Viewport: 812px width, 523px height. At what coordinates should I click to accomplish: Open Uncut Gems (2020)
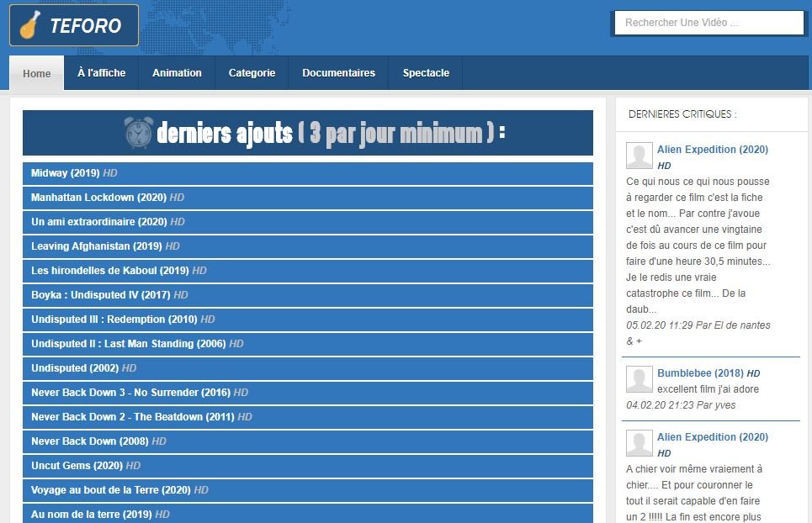pyautogui.click(x=308, y=466)
